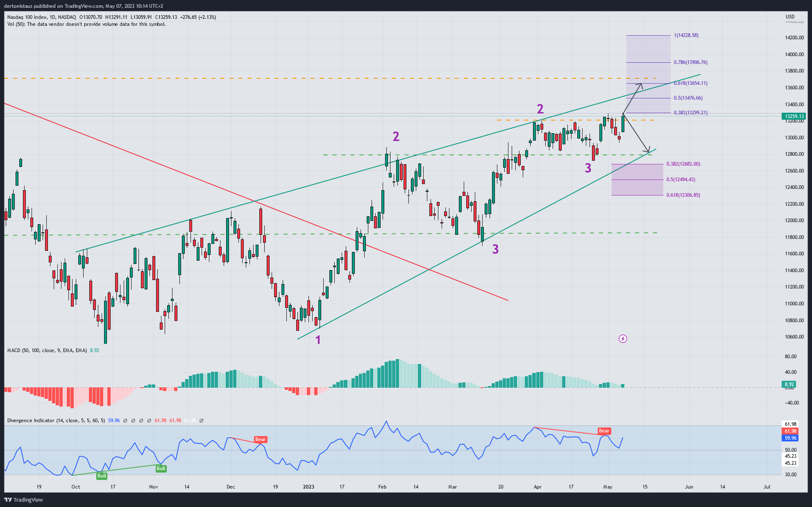The image size is (812, 507).
Task: Click the +276.65 (+2.13%) change value
Action: [198, 17]
